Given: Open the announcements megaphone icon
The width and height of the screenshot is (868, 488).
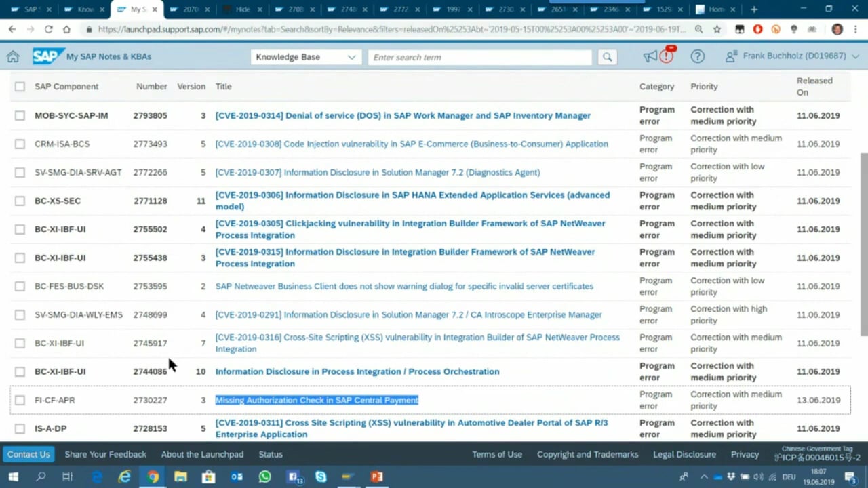Looking at the screenshot, I should tap(650, 57).
